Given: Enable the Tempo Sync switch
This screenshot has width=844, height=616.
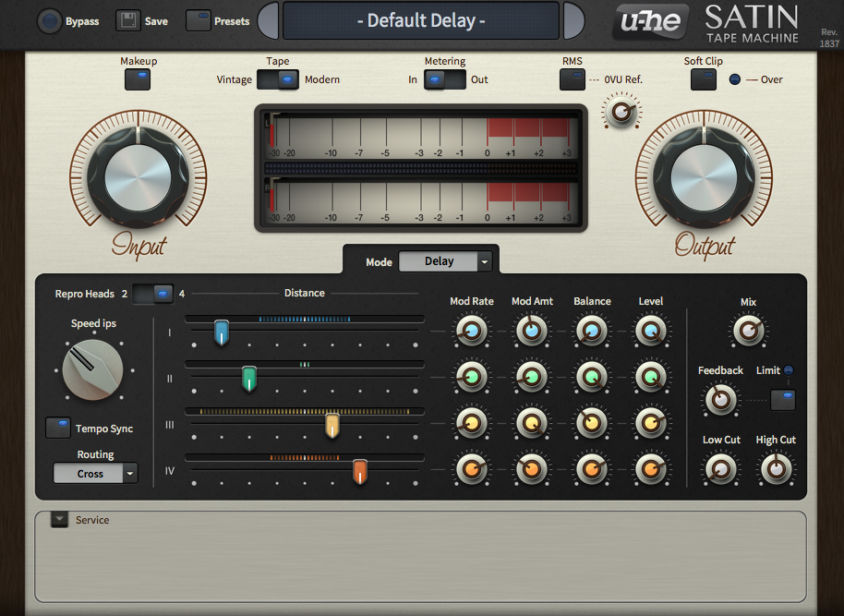Looking at the screenshot, I should (x=58, y=428).
